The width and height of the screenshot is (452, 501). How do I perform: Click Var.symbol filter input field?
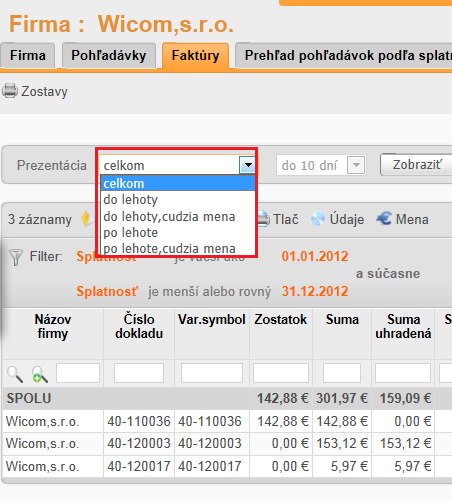212,373
